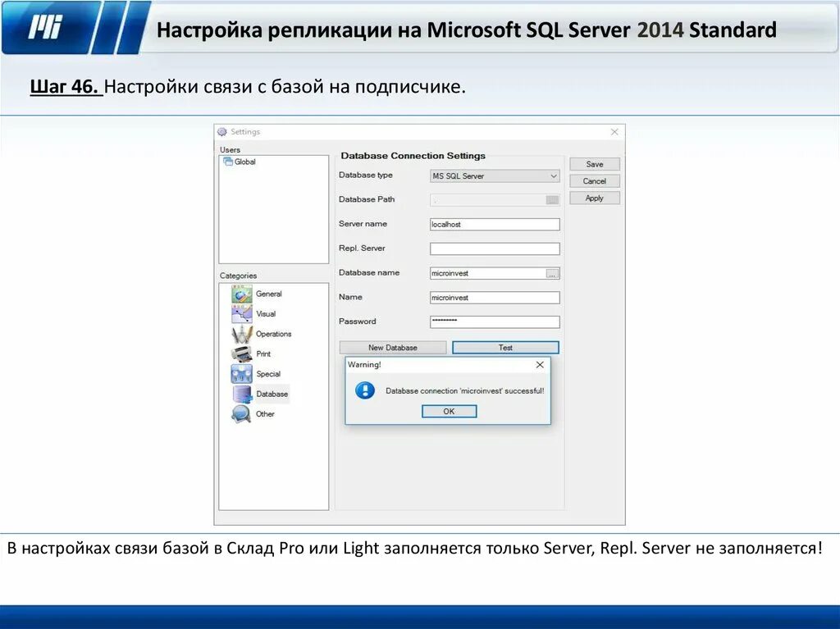Image resolution: width=840 pixels, height=629 pixels.
Task: Click the 'Categories' panel label
Action: 238,276
